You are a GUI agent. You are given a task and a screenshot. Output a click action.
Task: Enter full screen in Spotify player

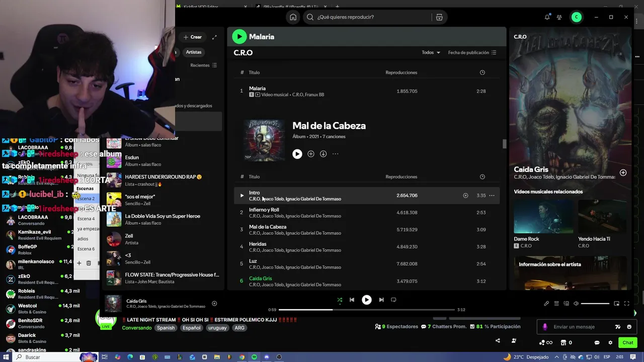click(626, 304)
